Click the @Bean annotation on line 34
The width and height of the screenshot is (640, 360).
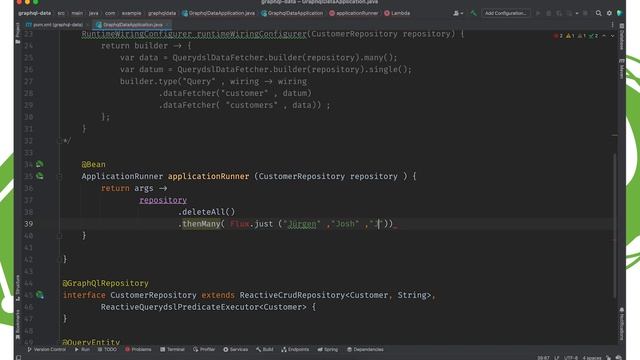tap(93, 164)
